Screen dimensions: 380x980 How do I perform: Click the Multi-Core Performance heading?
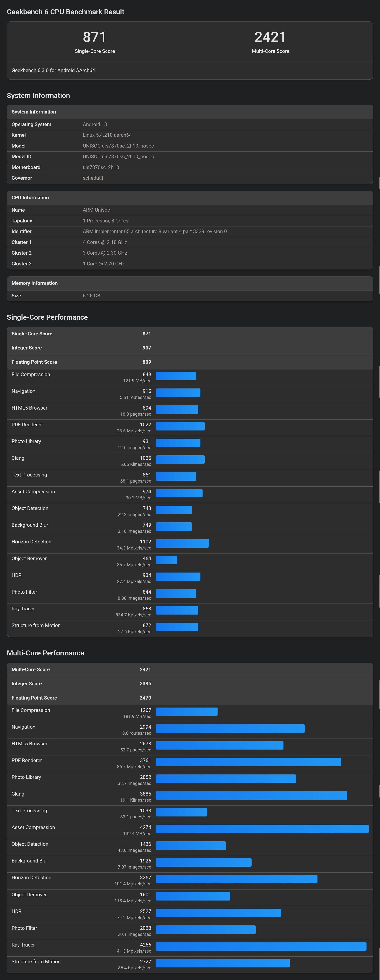46,653
